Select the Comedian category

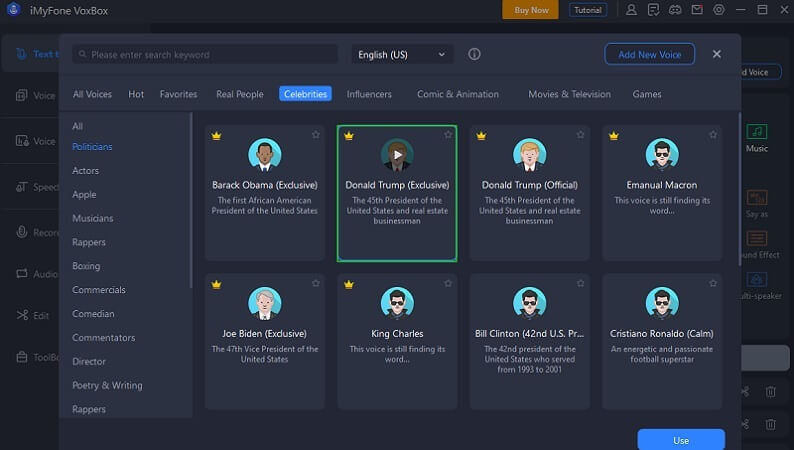pyautogui.click(x=93, y=313)
